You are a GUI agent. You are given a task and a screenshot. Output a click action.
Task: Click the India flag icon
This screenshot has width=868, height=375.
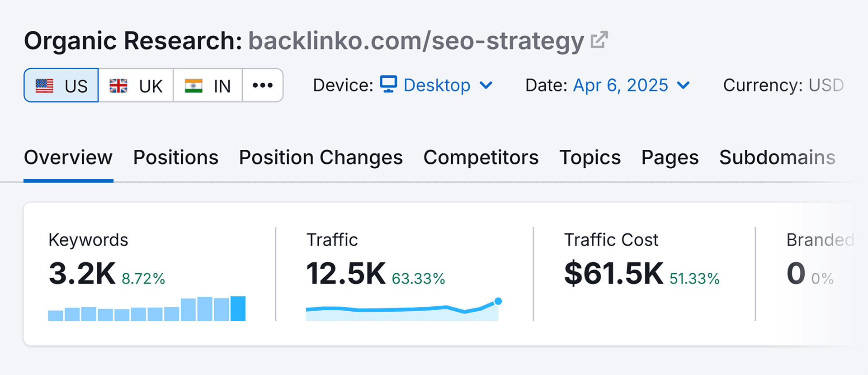(193, 85)
